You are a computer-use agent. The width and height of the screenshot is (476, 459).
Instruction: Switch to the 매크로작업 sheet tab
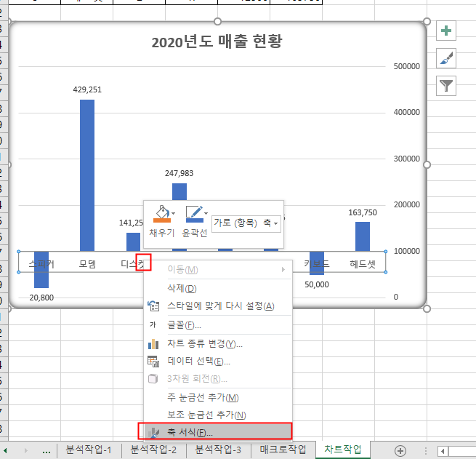click(283, 450)
